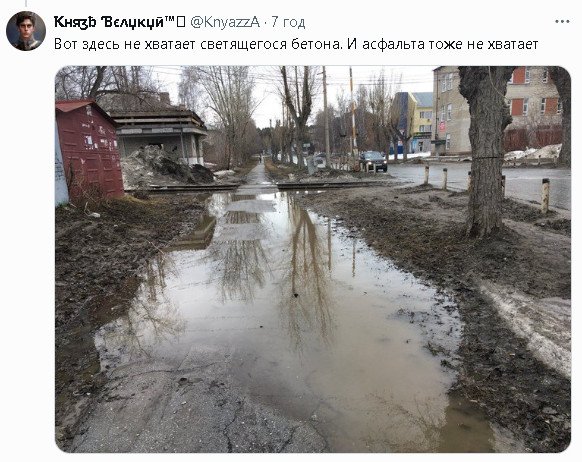The height and width of the screenshot is (462, 582).
Task: Click the emoji box after the display name
Action: click(x=181, y=22)
